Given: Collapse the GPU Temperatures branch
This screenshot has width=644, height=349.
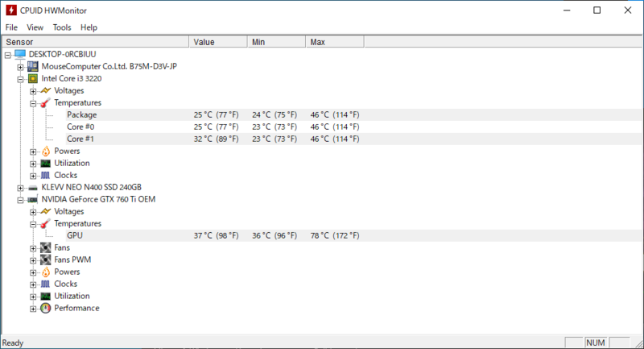Looking at the screenshot, I should tap(33, 224).
